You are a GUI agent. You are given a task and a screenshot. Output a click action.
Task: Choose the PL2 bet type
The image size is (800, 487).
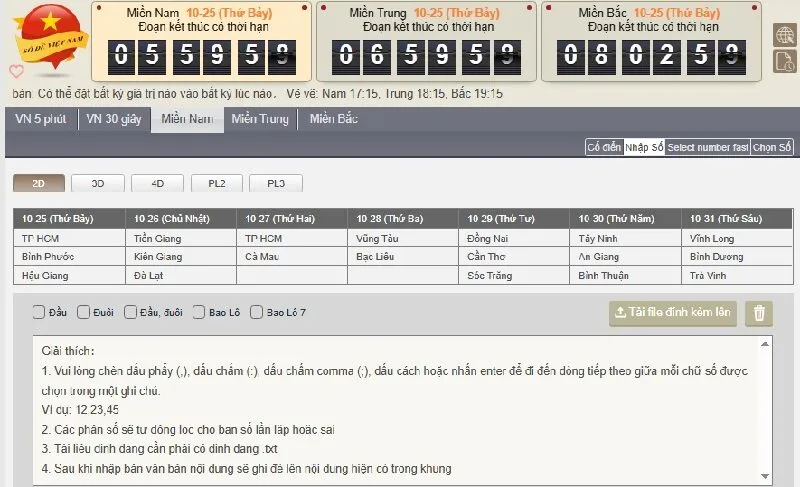tap(217, 184)
